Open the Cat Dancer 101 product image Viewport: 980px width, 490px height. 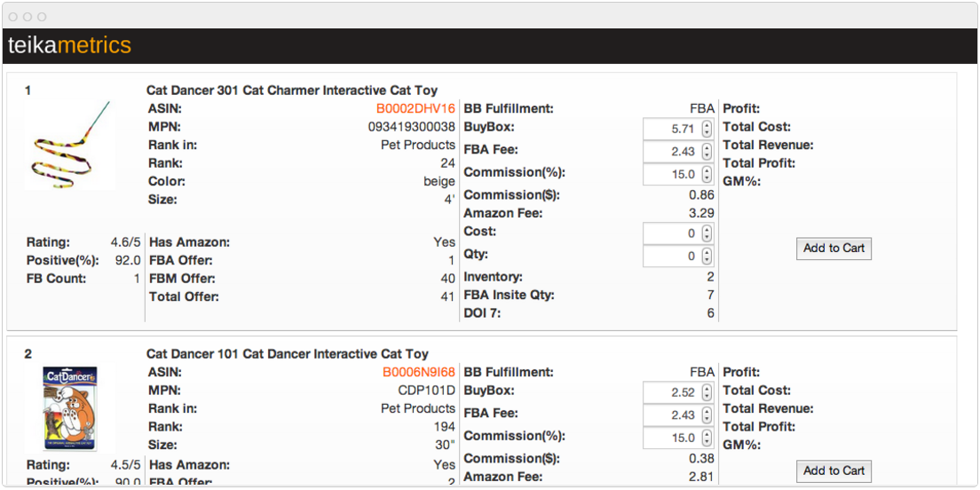(70, 408)
